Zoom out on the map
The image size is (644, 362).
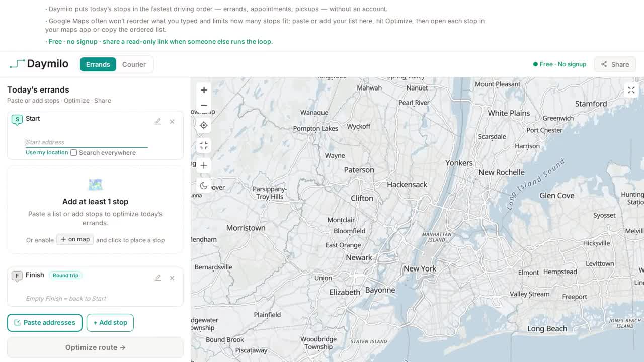coord(204,105)
